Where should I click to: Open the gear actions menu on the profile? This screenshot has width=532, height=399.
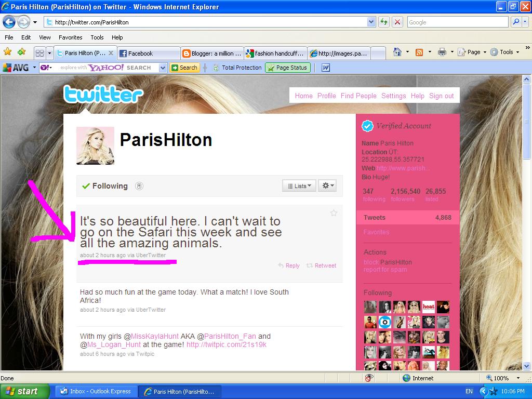click(327, 185)
